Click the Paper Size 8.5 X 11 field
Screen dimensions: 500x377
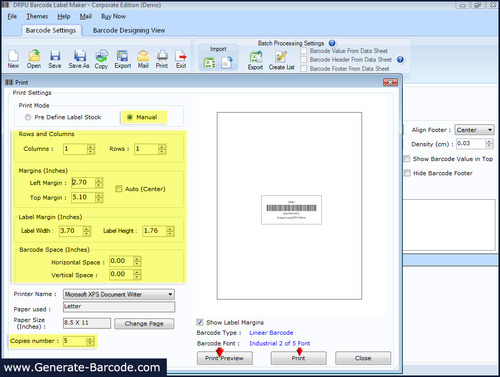pyautogui.click(x=87, y=323)
